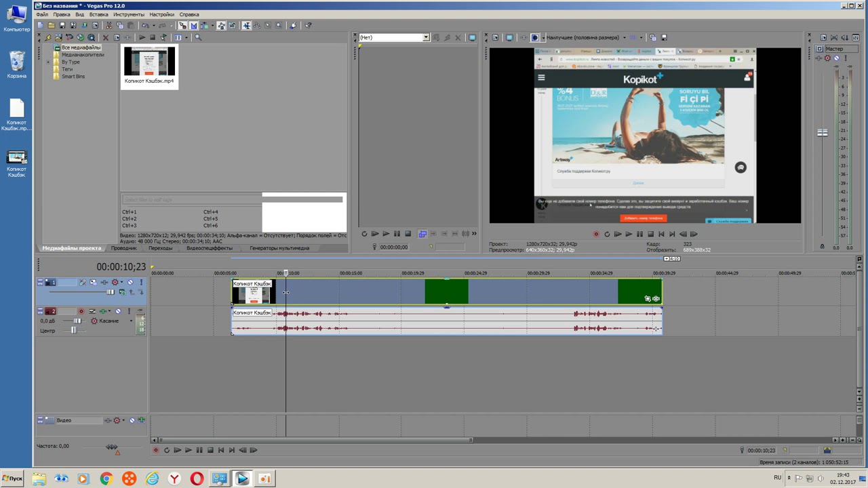Open the (Нет) preset dropdown in trimmer
The image size is (868, 488).
point(426,37)
